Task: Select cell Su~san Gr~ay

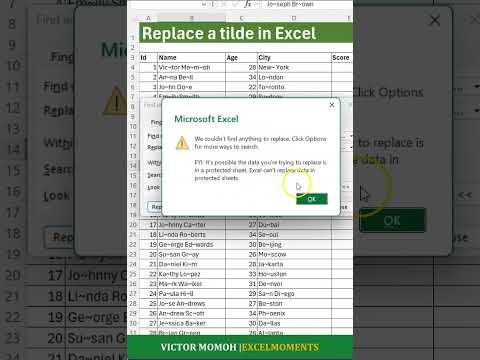Action: [192, 254]
